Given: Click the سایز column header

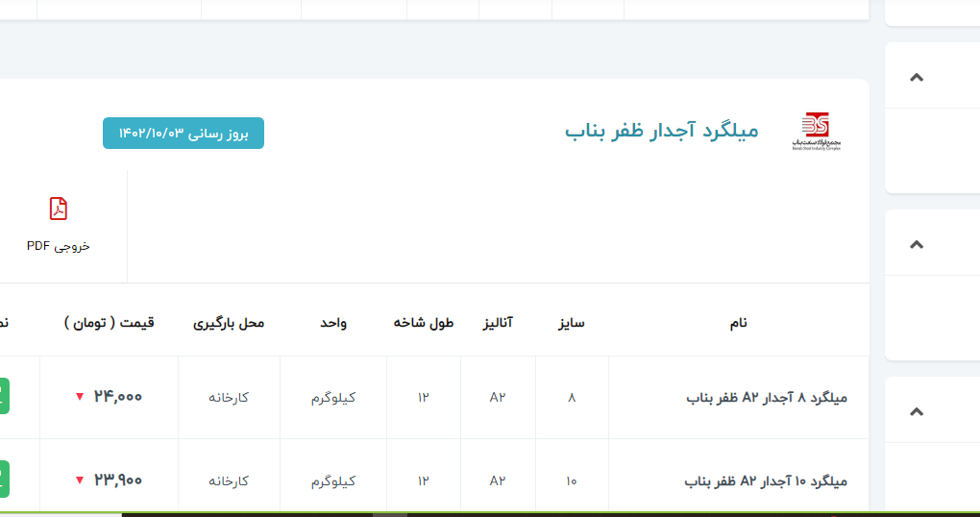Looking at the screenshot, I should [572, 323].
